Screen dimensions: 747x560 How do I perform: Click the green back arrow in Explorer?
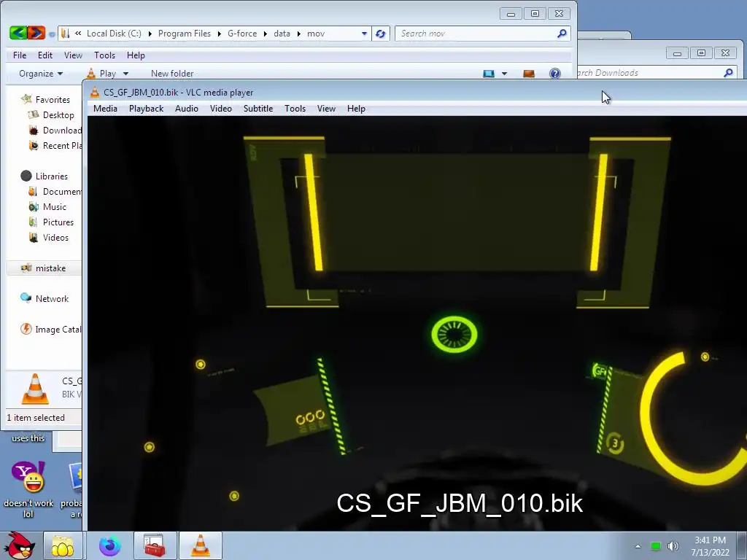tap(18, 33)
